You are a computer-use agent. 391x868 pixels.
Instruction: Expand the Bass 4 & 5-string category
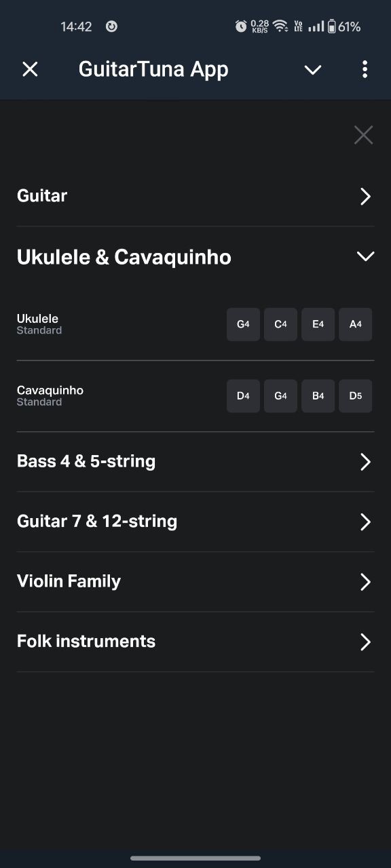coord(195,462)
